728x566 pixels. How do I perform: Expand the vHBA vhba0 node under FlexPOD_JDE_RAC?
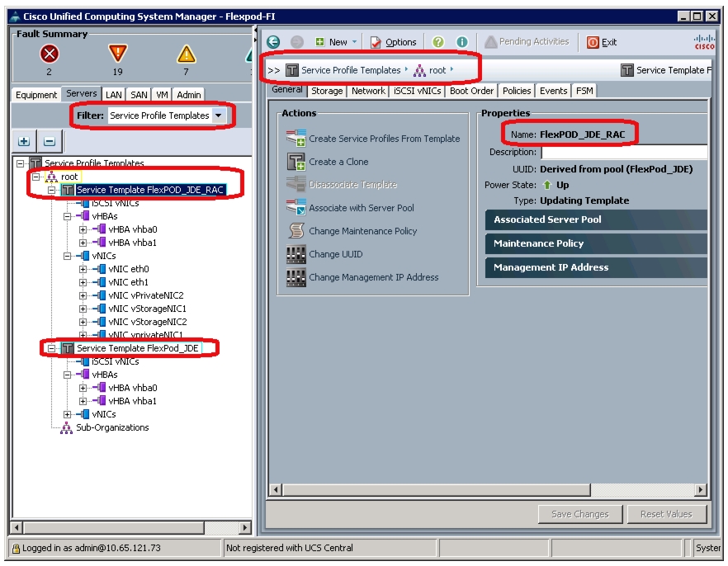click(83, 229)
